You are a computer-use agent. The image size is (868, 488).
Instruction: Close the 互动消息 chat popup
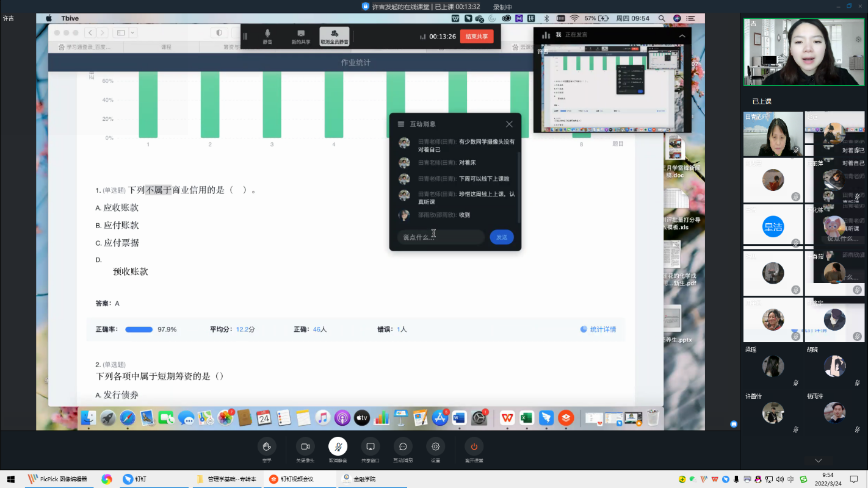[x=509, y=124]
